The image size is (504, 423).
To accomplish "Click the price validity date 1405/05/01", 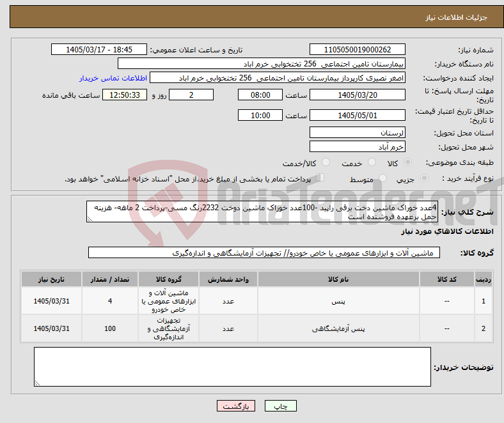I will tap(357, 115).
